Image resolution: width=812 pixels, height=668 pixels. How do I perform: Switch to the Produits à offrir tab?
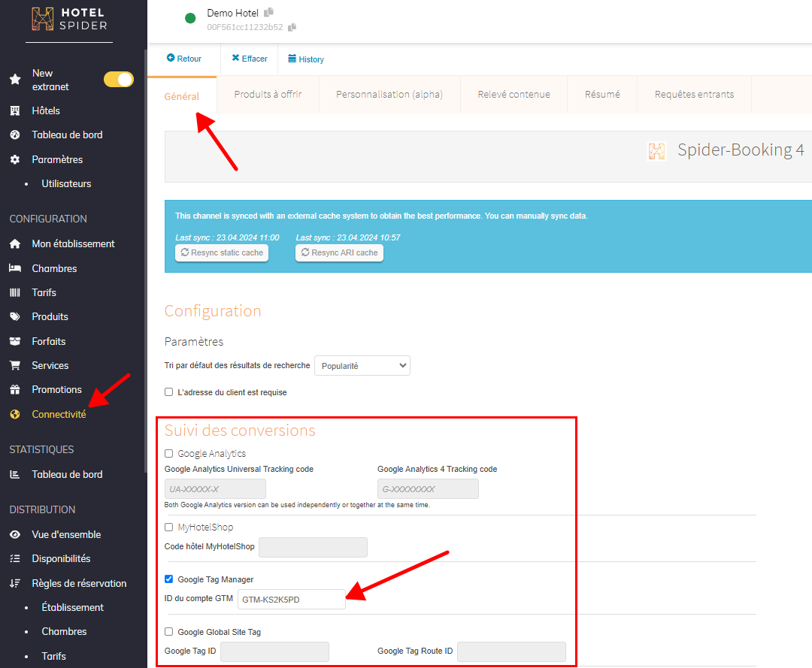click(268, 95)
